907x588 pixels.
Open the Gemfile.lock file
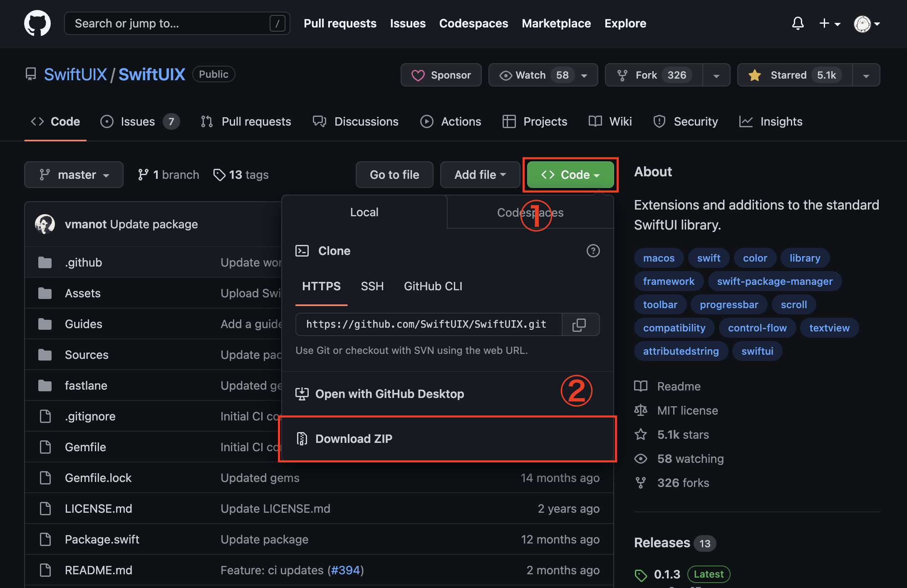(x=98, y=478)
